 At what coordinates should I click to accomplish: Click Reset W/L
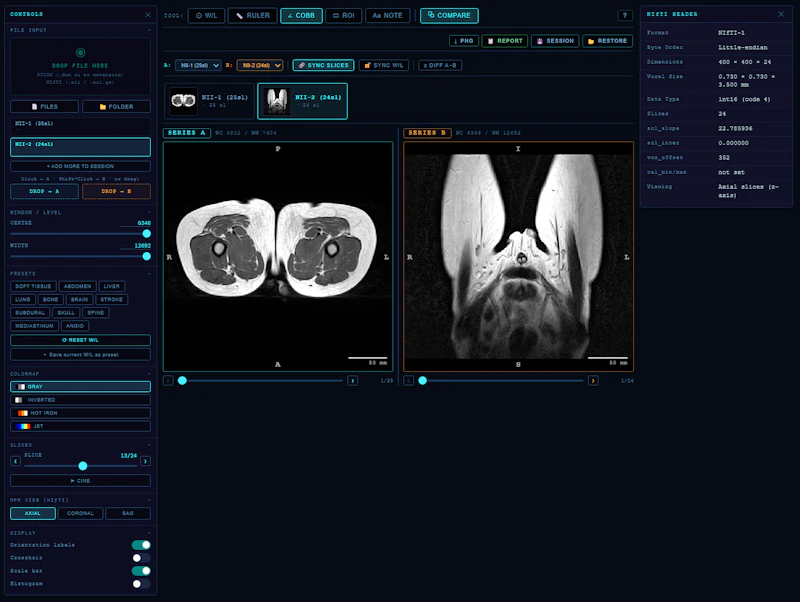click(81, 340)
